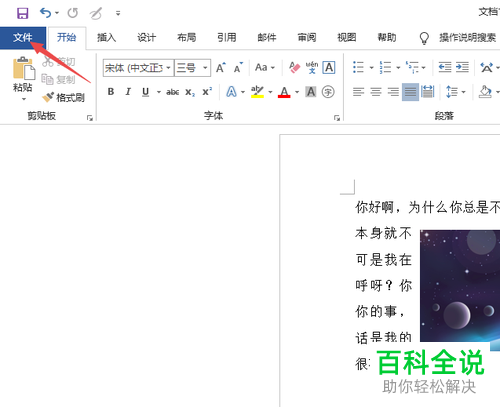This screenshot has width=500, height=407.
Task: Click the Increase Indent icon
Action: pos(462,68)
